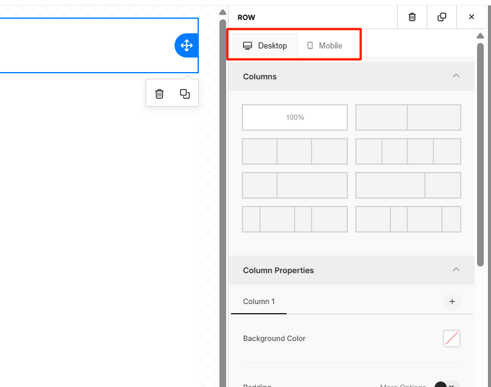Toggle the Padding More Options switch

[447, 385]
